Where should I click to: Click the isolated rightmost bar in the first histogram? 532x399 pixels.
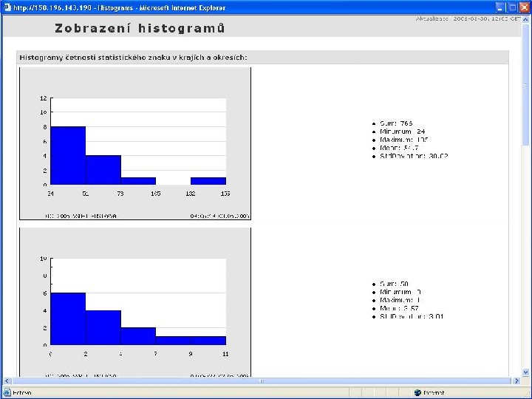coord(208,181)
